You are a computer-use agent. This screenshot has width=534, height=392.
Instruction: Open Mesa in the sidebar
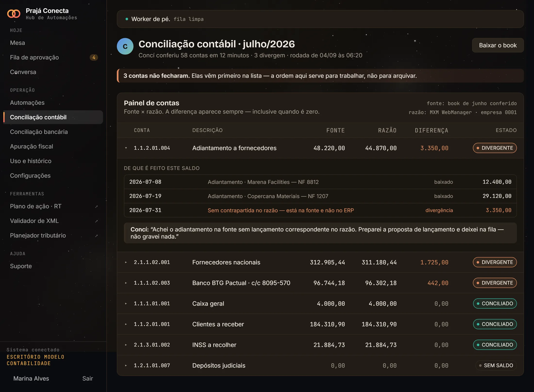[53, 43]
